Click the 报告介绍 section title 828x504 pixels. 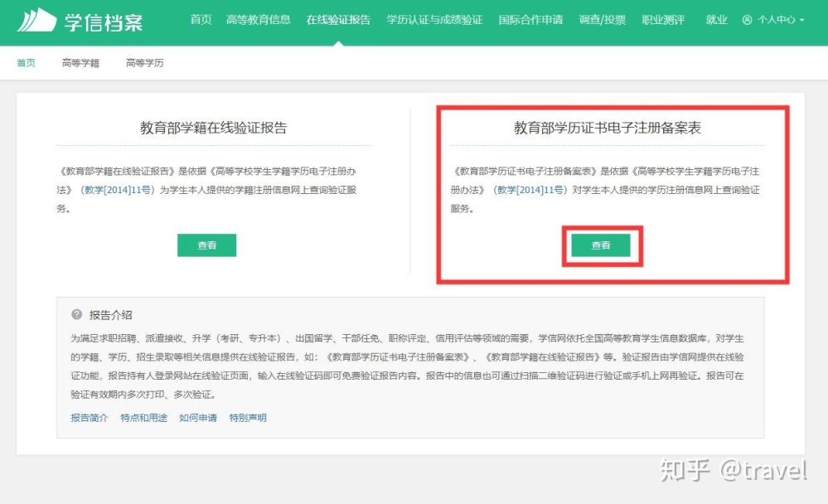pos(111,315)
